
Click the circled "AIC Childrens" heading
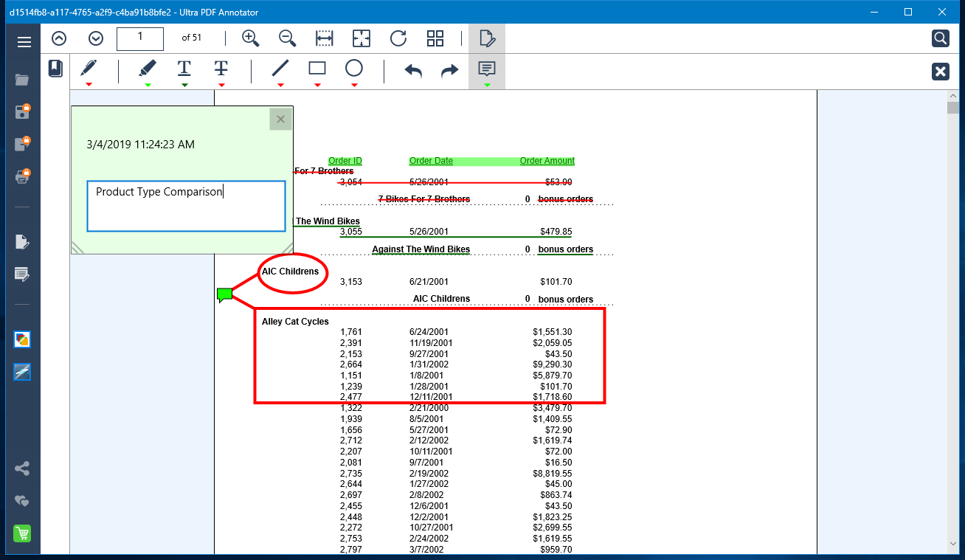click(291, 272)
